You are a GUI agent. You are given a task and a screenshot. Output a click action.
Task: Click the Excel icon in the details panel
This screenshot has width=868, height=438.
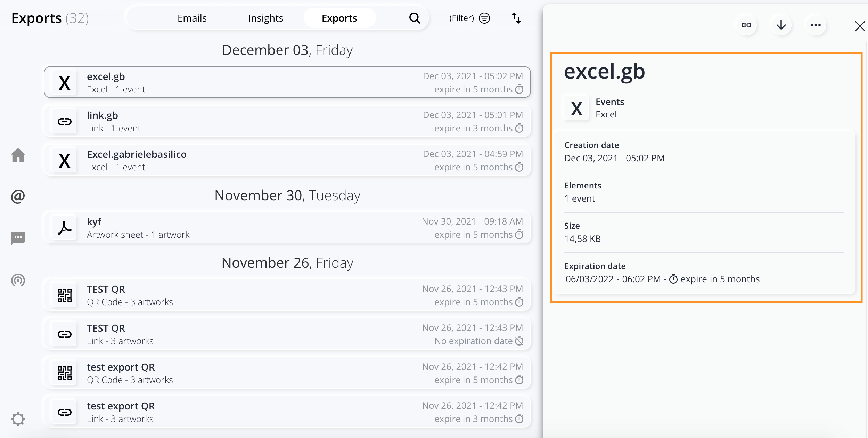pos(576,108)
